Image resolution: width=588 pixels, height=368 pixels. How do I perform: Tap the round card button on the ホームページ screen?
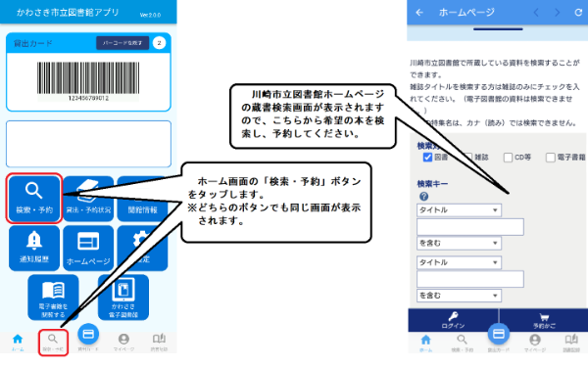point(499,334)
